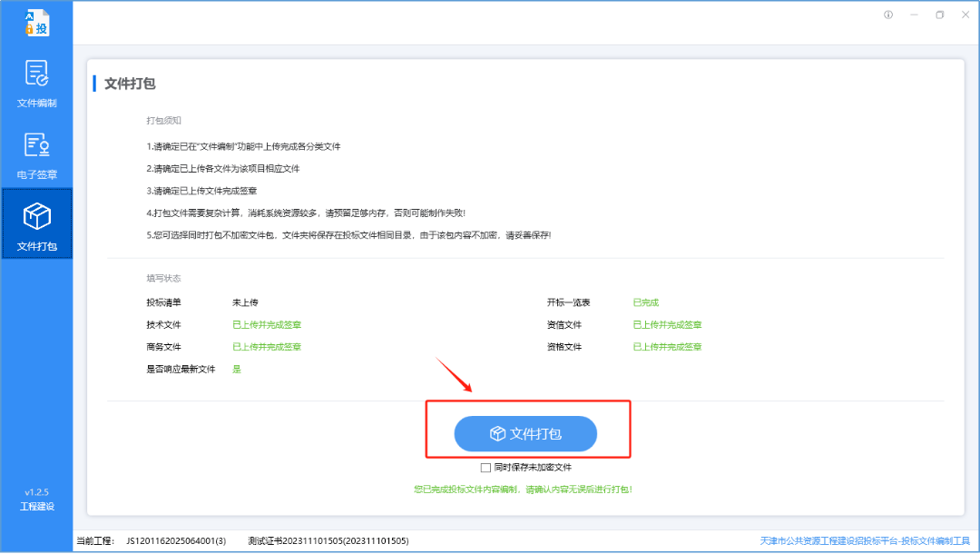The height and width of the screenshot is (554, 980).
Task: Click 商务文件 status 已上传并完成签章
Action: coord(267,347)
